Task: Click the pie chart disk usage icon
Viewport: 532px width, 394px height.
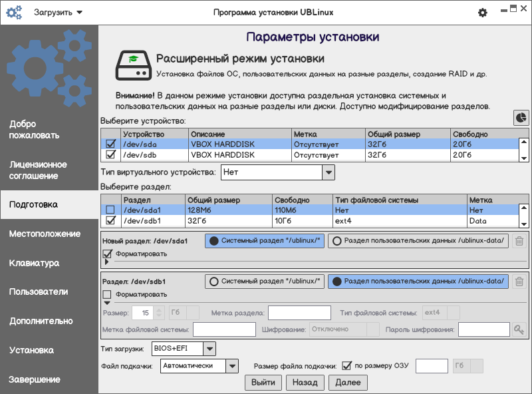Action: pyautogui.click(x=521, y=117)
